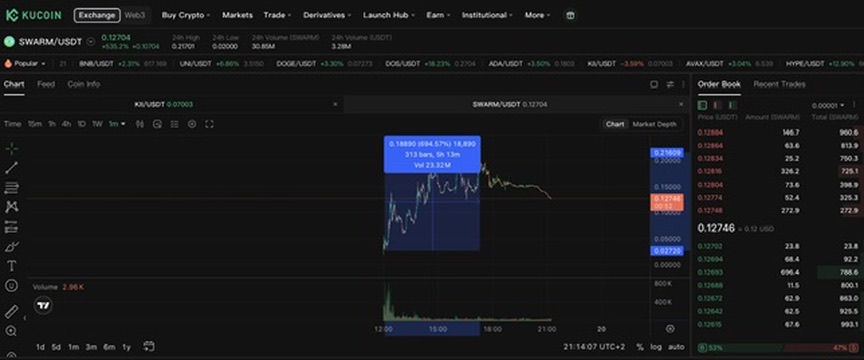Show both bids and asks view
Screen dimensions: 864x360
click(702, 105)
